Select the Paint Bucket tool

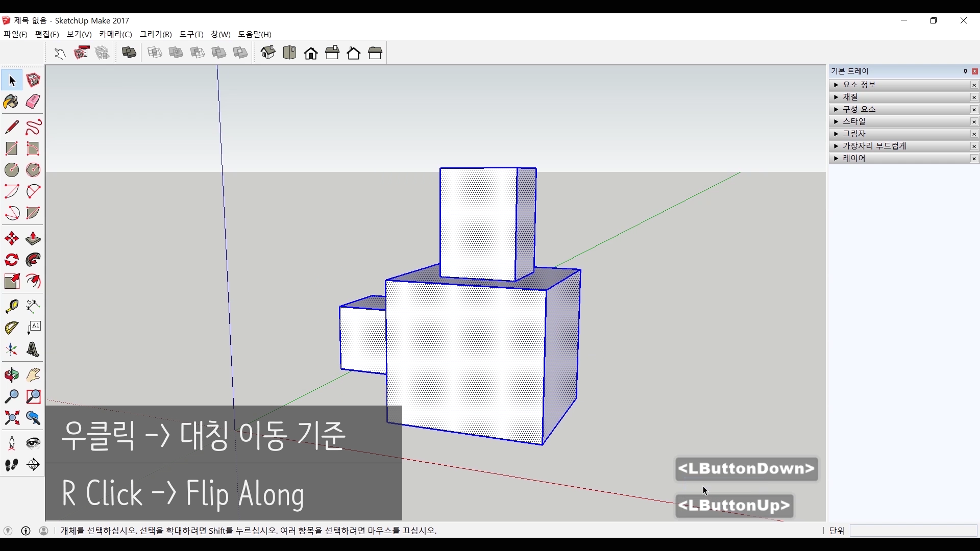(11, 102)
